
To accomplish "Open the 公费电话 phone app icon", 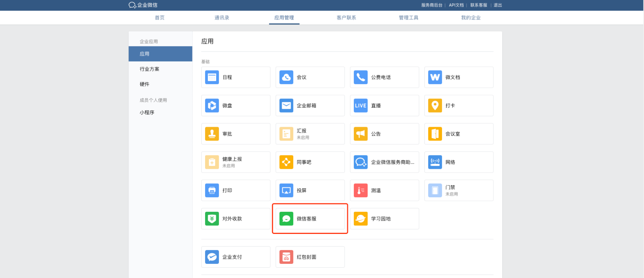I will pos(361,77).
